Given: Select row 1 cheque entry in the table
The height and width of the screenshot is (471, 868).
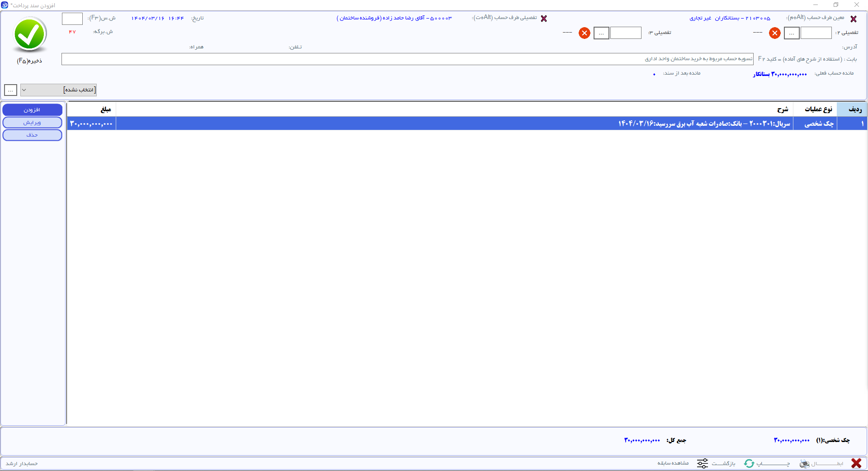Looking at the screenshot, I should [x=467, y=124].
